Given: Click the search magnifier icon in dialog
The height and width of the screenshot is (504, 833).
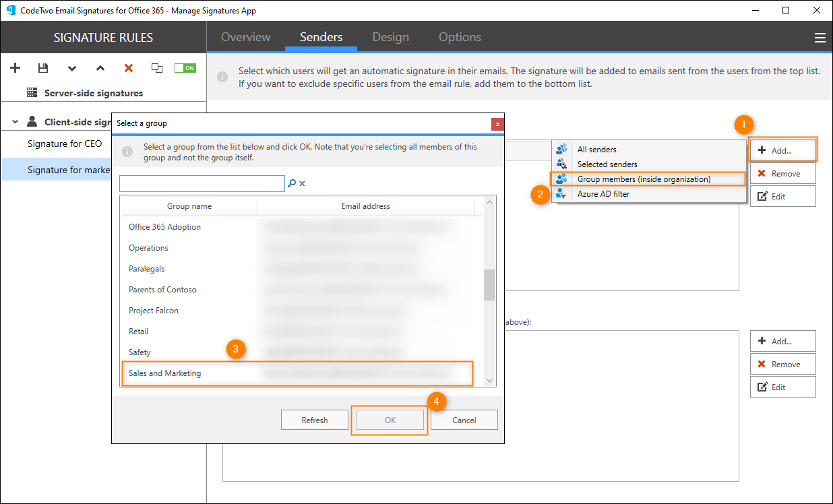Looking at the screenshot, I should pyautogui.click(x=292, y=183).
